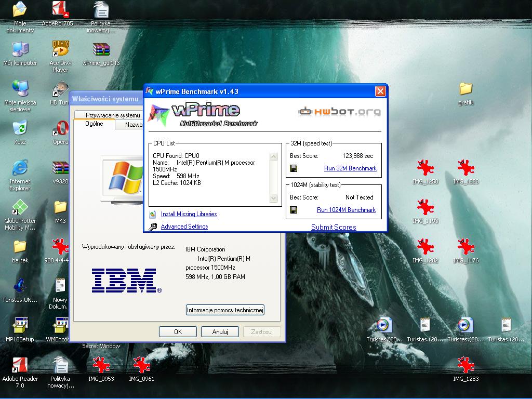Open the Turistas.UN... desktop file
This screenshot has width=532, height=399.
click(x=20, y=291)
